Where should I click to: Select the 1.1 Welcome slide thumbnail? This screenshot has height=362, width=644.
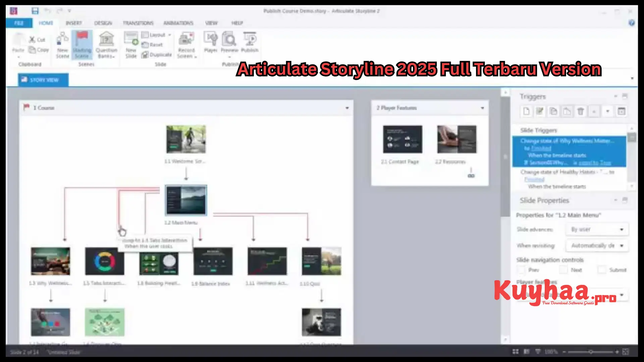(x=186, y=139)
